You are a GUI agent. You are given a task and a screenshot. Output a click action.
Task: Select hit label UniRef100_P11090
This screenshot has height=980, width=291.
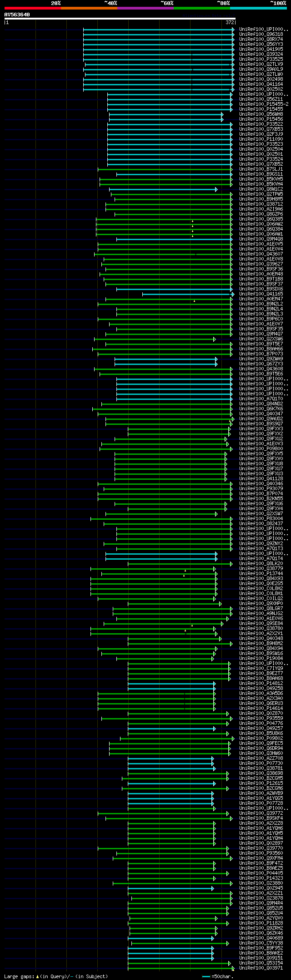261,139
